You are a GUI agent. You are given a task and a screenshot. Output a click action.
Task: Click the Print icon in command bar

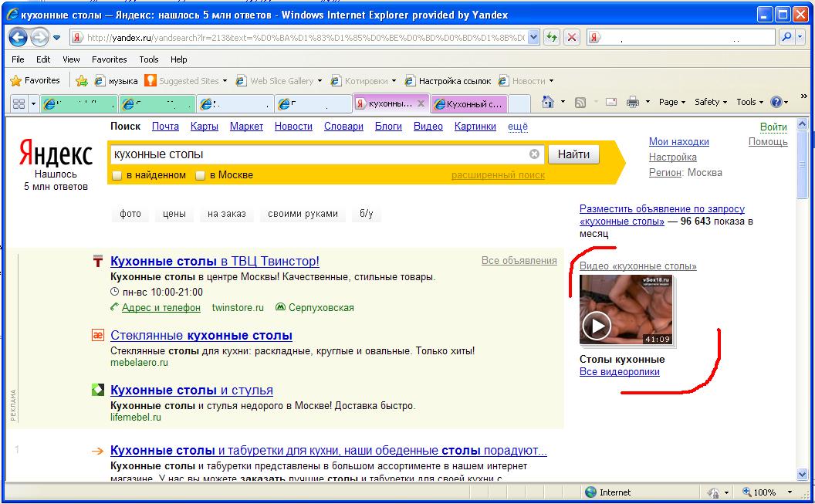pos(633,102)
